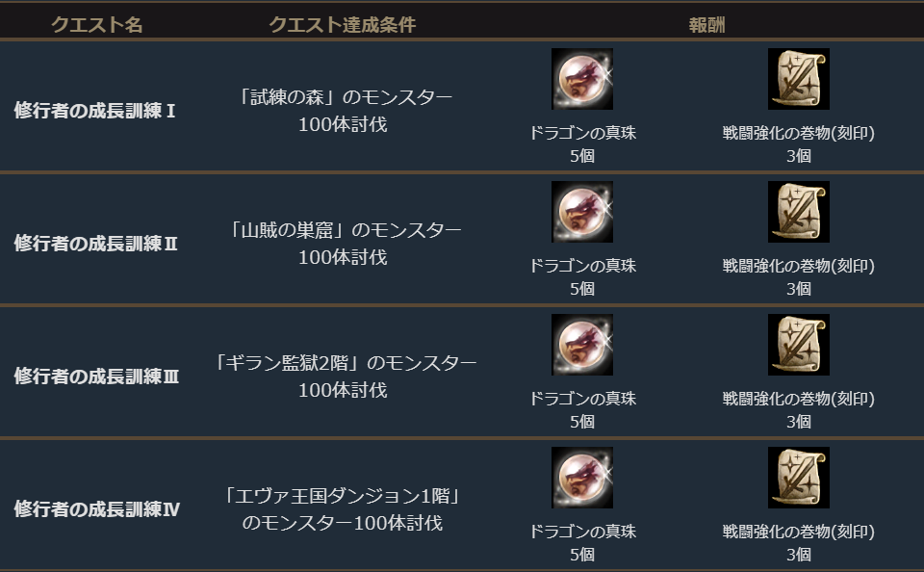Click Dragon Pearl icon in training II row
The width and height of the screenshot is (924, 572).
click(582, 212)
